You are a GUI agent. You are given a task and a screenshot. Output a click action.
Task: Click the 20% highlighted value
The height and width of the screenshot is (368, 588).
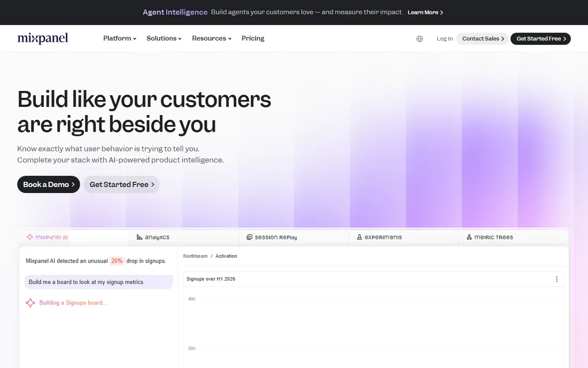(117, 260)
